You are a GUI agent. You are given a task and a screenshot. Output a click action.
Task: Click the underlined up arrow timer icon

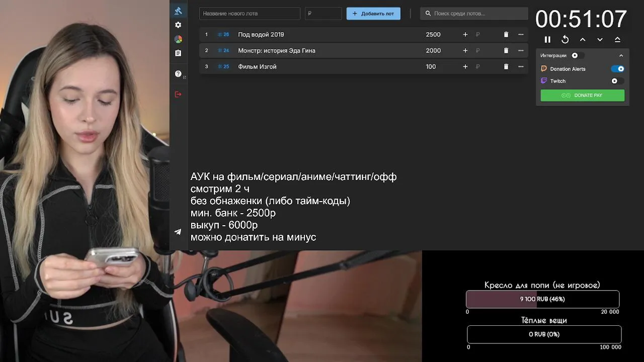coord(617,40)
